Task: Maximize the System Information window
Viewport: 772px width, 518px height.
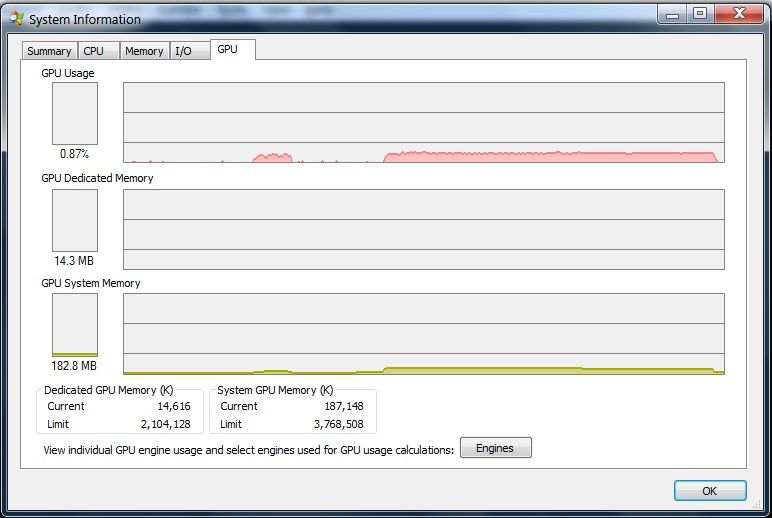Action: (x=700, y=14)
